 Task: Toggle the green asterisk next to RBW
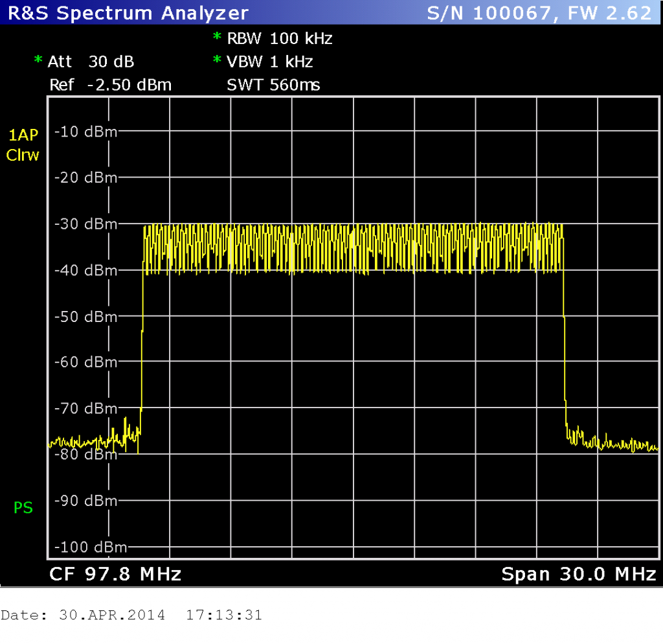pos(215,38)
